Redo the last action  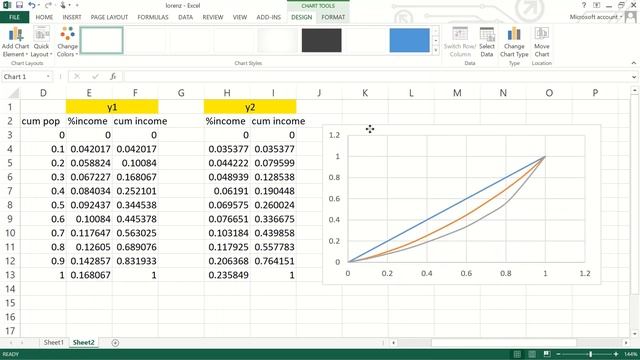pos(48,5)
